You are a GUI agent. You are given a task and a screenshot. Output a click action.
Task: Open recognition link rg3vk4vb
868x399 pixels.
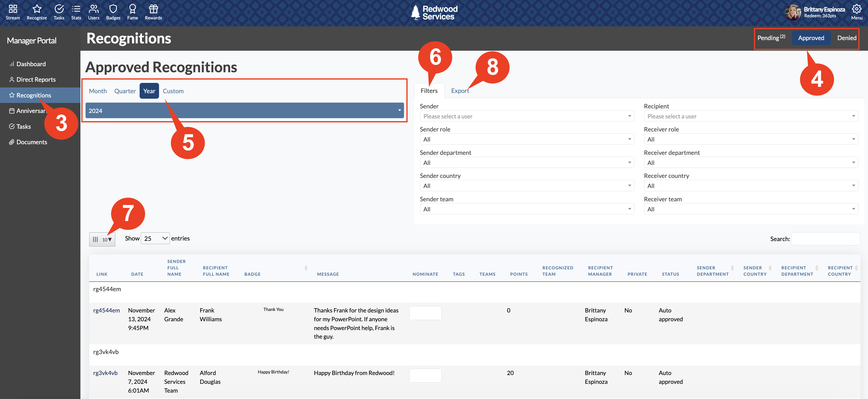(x=105, y=373)
